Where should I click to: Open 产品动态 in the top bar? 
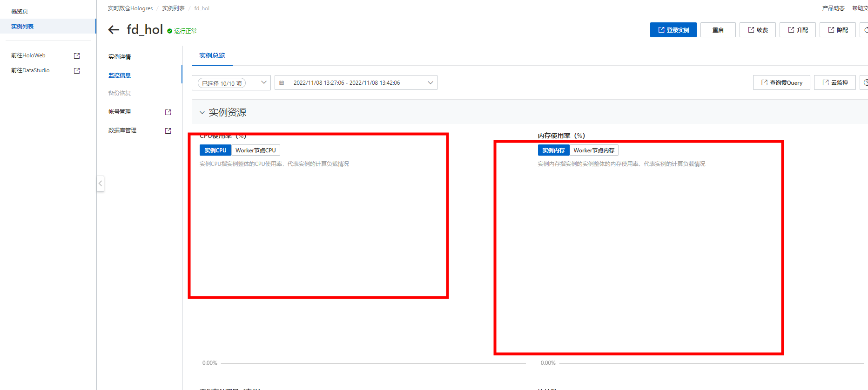point(833,8)
